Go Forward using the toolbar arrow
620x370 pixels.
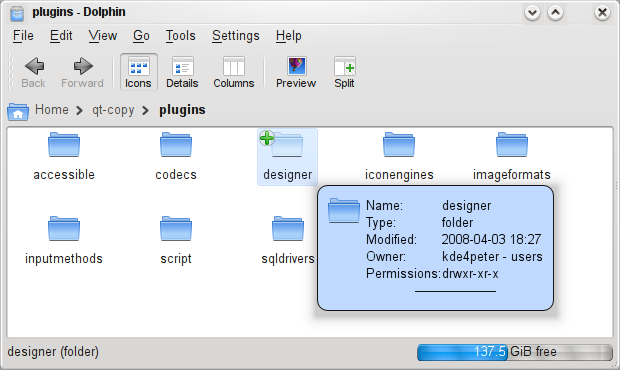click(x=82, y=72)
